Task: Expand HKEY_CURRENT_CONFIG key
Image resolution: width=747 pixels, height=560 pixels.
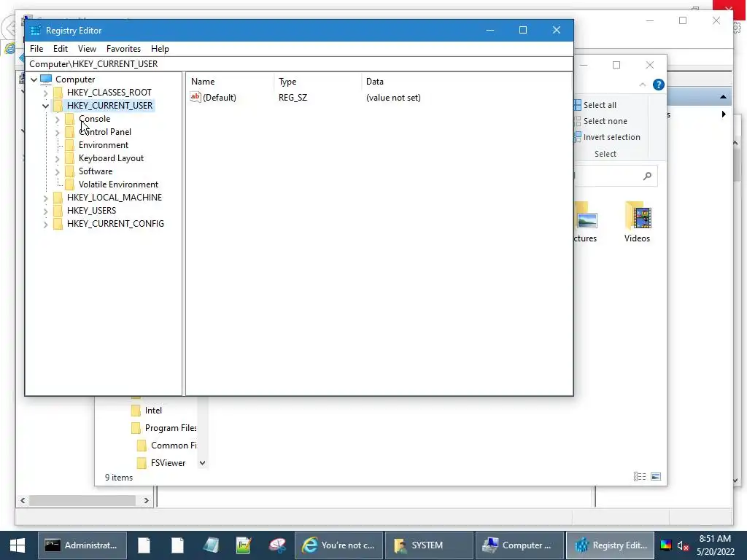Action: point(46,224)
